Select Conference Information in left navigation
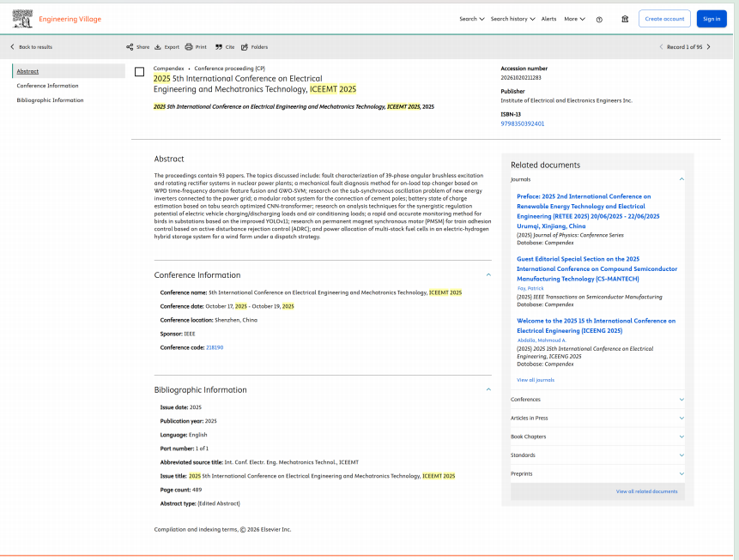Image resolution: width=739 pixels, height=560 pixels. pyautogui.click(x=47, y=86)
